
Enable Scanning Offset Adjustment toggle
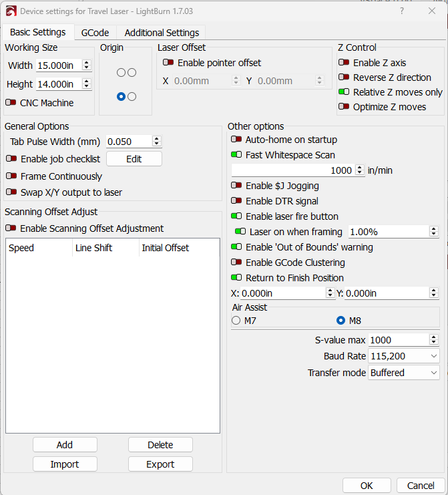[11, 228]
